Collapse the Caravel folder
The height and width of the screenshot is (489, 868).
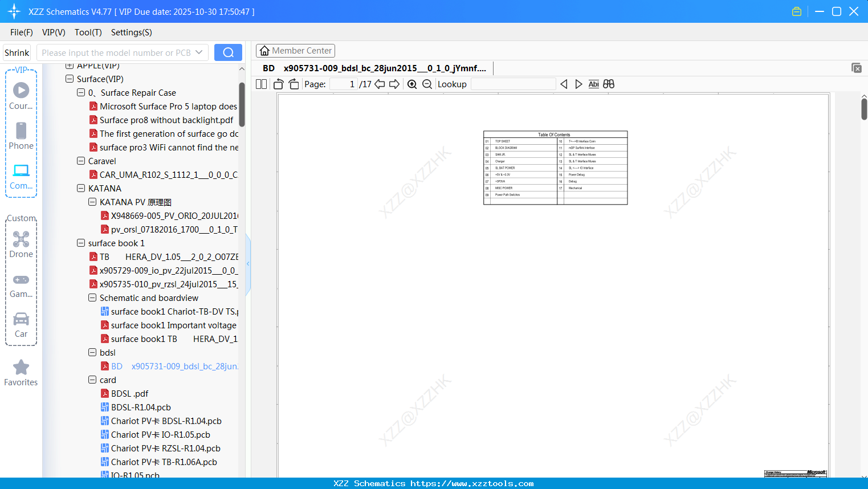pos(81,161)
